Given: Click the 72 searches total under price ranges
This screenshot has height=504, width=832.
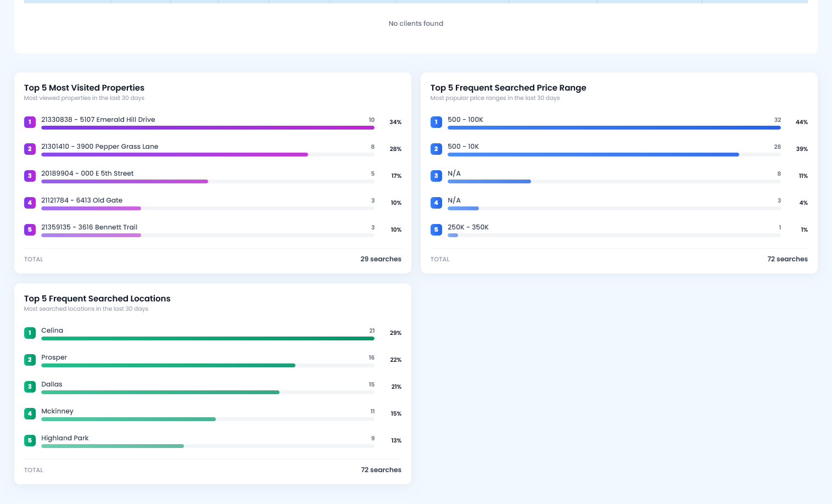Looking at the screenshot, I should click(x=788, y=259).
